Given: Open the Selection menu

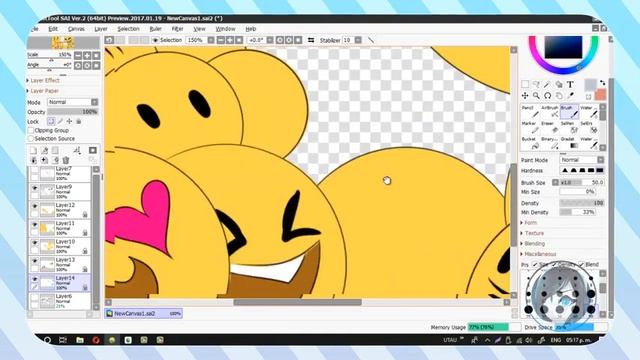Looking at the screenshot, I should [x=128, y=29].
